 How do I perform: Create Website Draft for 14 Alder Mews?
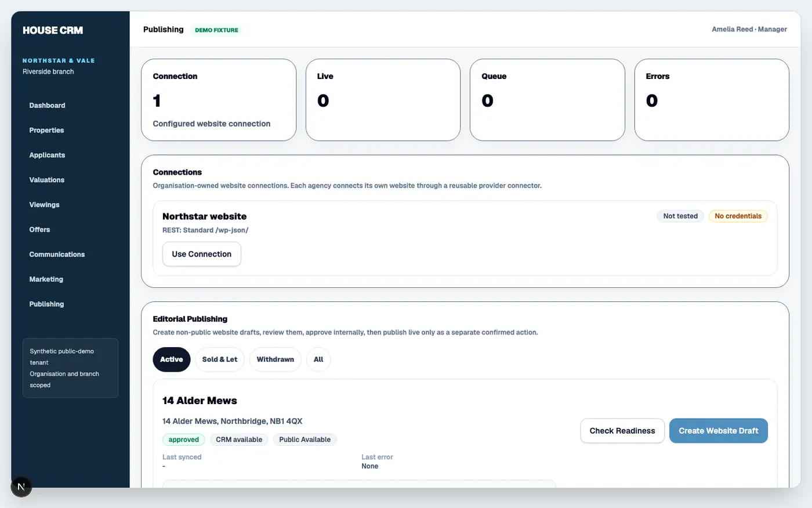coord(719,431)
